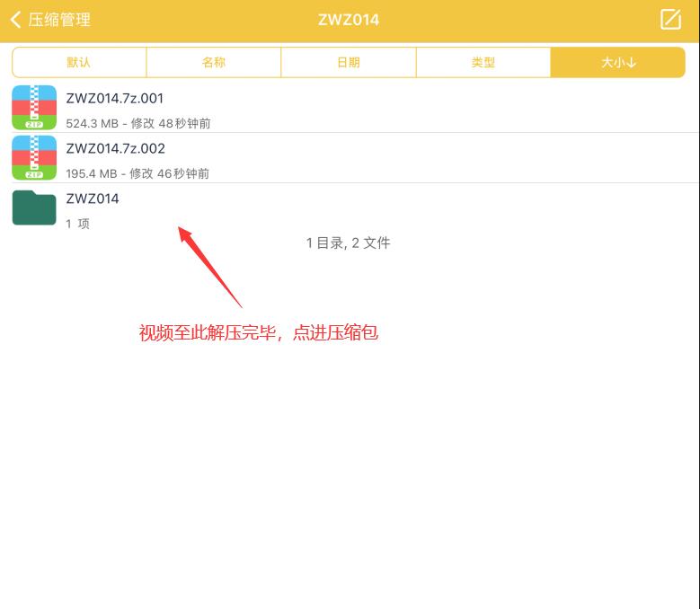This screenshot has width=700, height=609.
Task: Open the edit icon at top right
Action: tap(670, 20)
